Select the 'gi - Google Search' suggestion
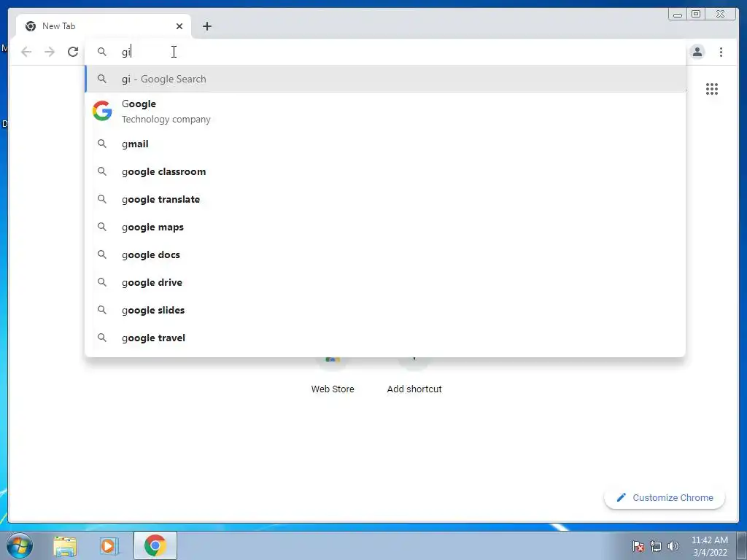This screenshot has width=747, height=560. tap(385, 79)
